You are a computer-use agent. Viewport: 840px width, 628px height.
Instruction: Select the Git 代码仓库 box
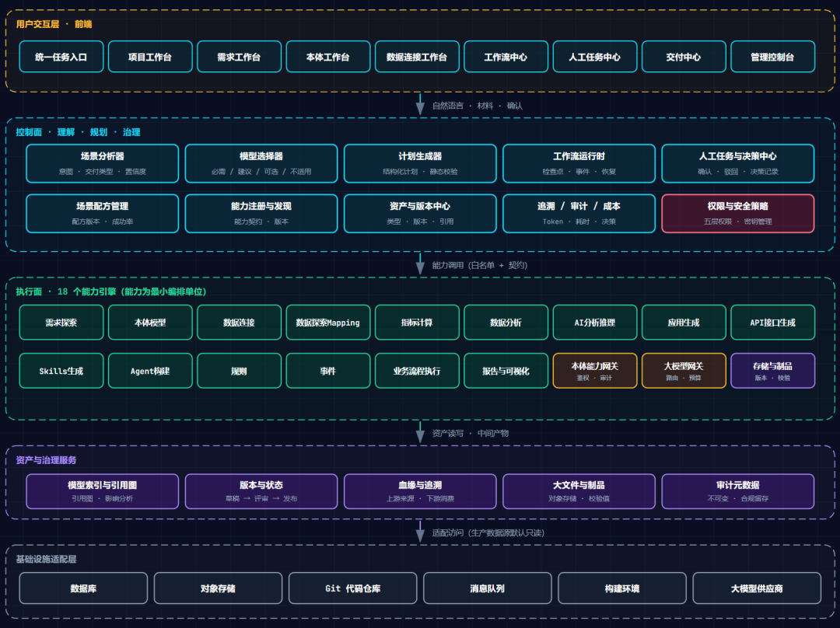[x=352, y=588]
